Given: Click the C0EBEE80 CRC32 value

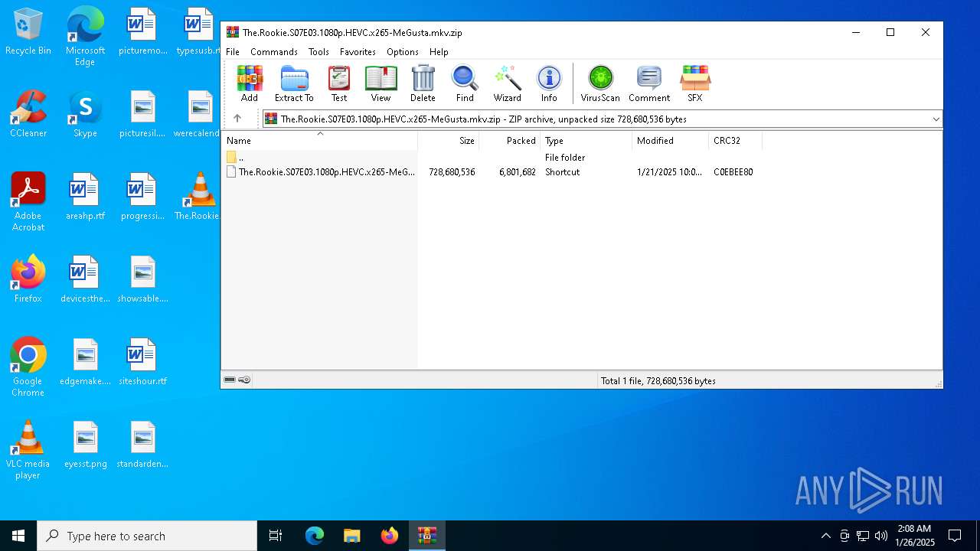Looking at the screenshot, I should [733, 172].
